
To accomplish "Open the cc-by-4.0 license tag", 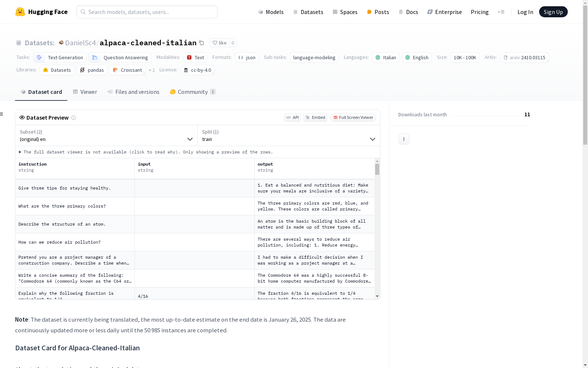I will 198,70.
